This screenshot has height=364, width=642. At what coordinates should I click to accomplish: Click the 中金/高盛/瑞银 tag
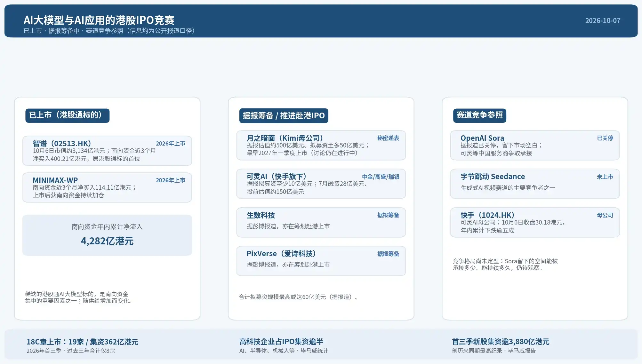(x=381, y=177)
